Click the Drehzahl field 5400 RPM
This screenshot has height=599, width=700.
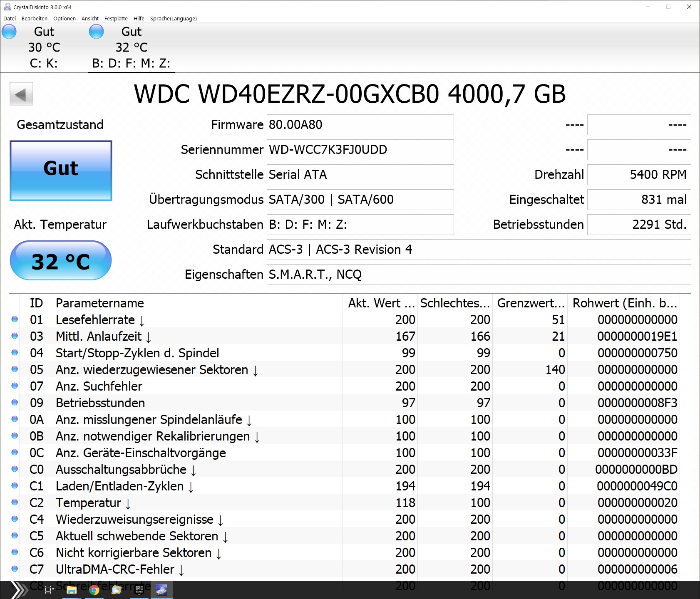tap(639, 175)
